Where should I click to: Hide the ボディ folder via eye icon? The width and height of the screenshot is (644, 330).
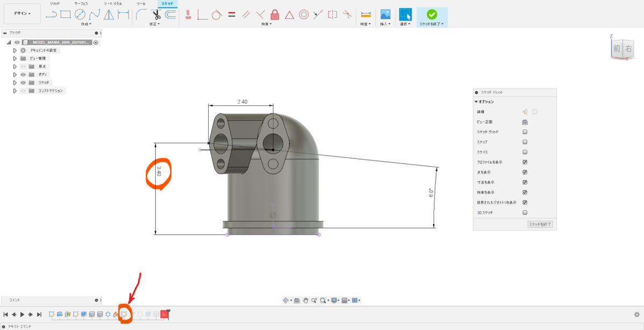tap(23, 75)
